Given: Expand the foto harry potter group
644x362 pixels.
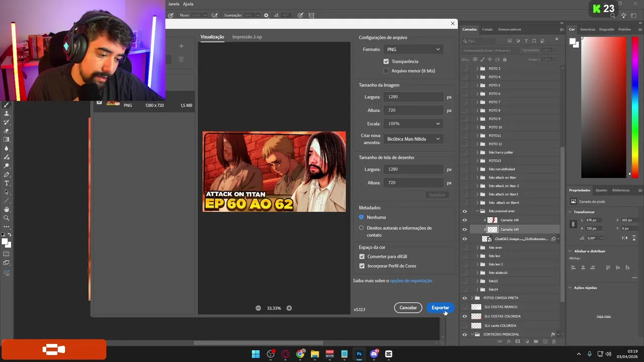Looking at the screenshot, I should [x=477, y=152].
